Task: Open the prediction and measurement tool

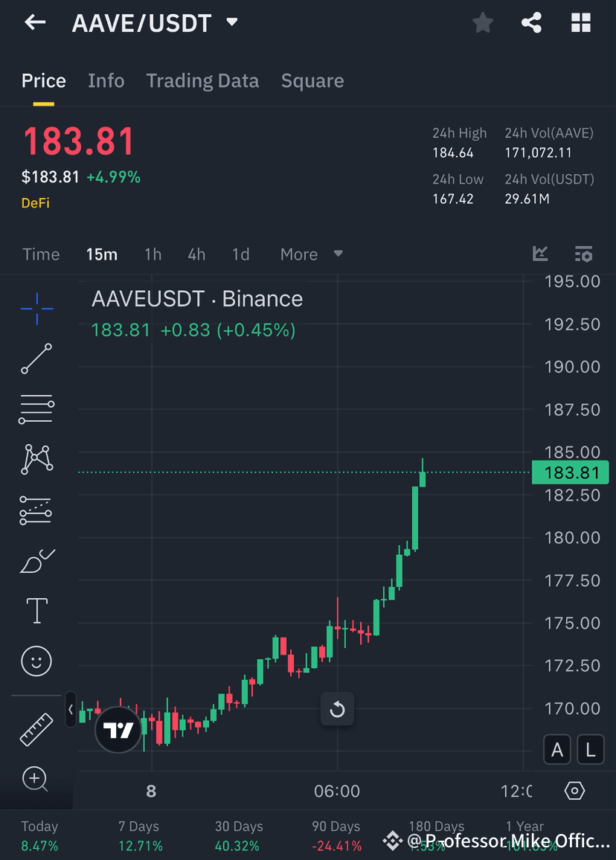Action: tap(36, 510)
